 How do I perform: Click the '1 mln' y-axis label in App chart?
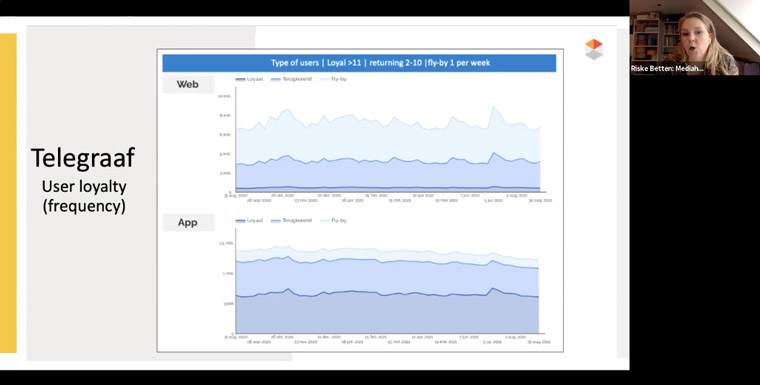point(227,273)
